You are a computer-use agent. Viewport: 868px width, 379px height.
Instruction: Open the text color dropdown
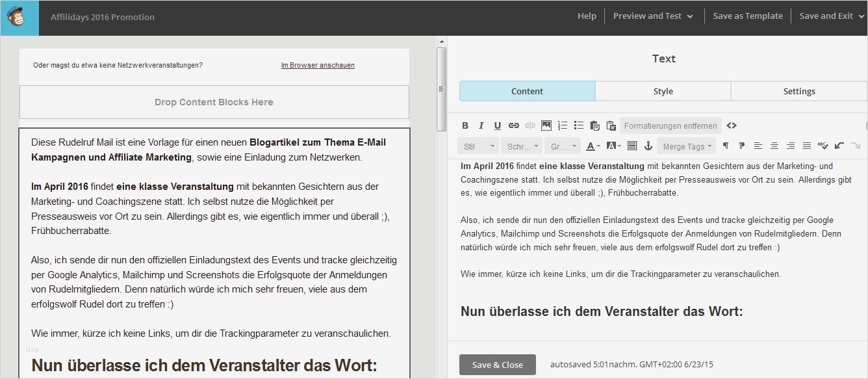coord(593,146)
